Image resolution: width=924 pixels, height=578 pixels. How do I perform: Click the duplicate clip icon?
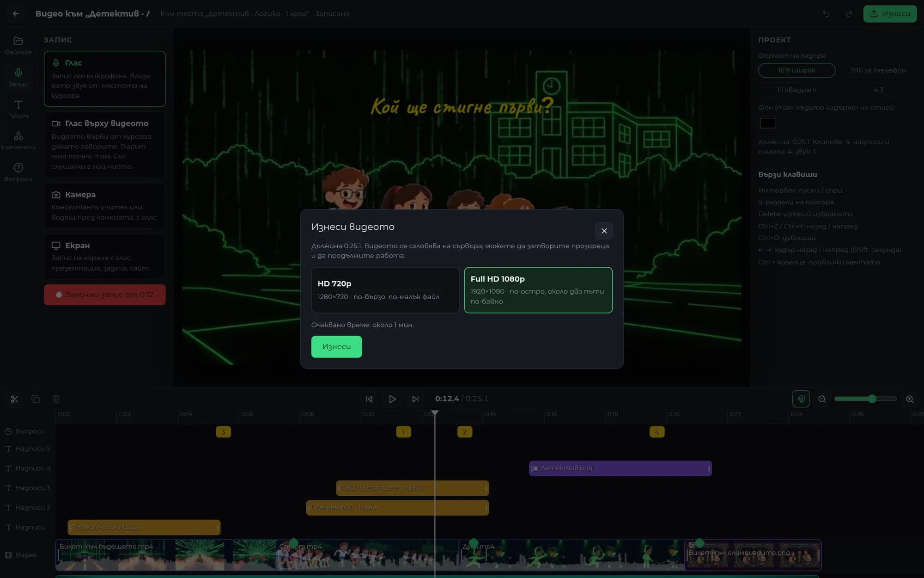36,399
